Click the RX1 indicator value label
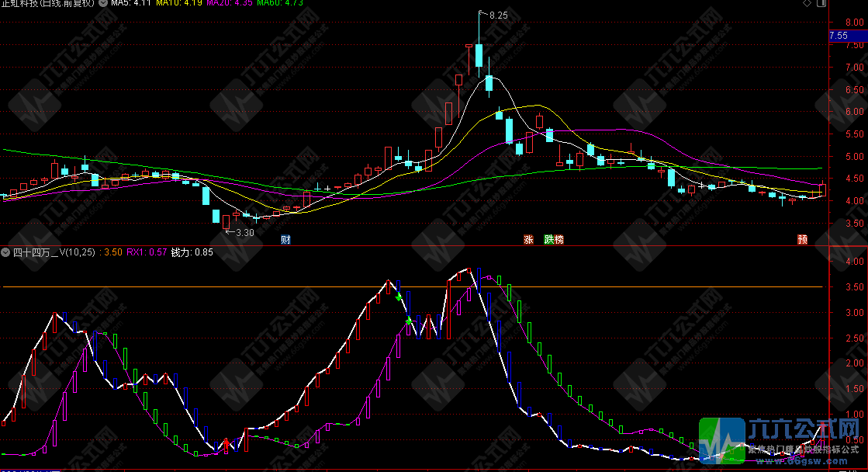 tap(147, 252)
